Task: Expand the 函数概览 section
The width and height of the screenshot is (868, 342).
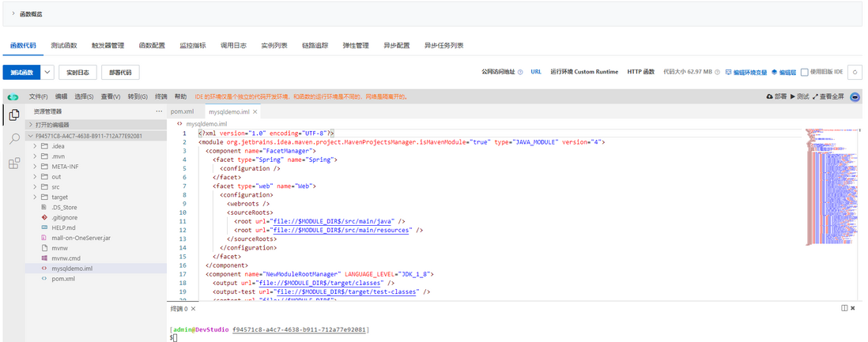Action: tap(13, 13)
